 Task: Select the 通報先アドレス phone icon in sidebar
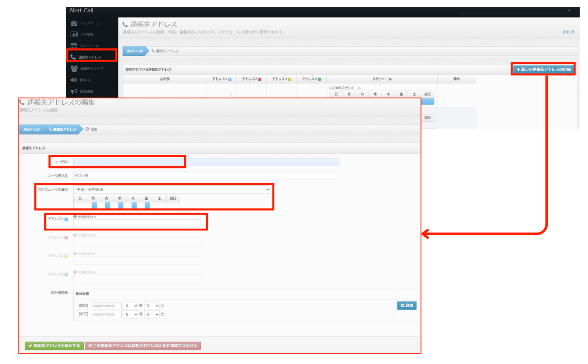73,57
